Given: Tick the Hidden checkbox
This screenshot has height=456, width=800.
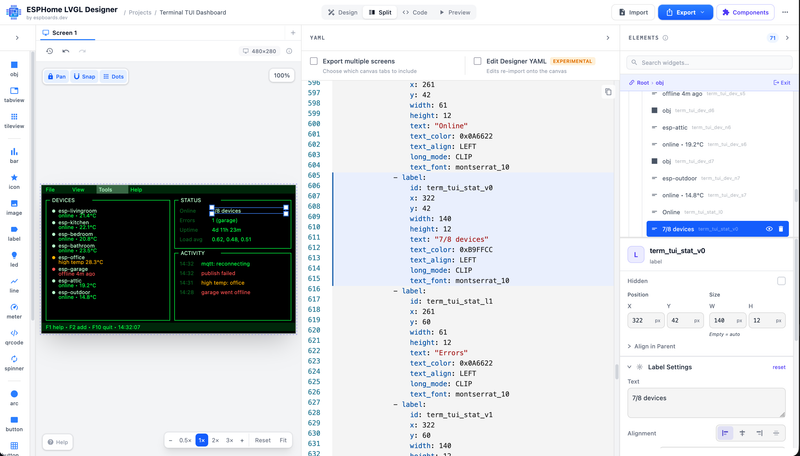Looking at the screenshot, I should (x=781, y=281).
